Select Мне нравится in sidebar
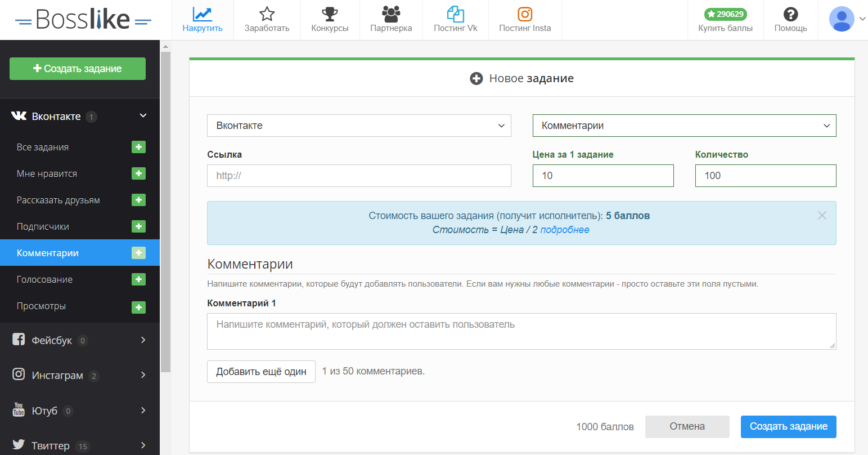Image resolution: width=868 pixels, height=455 pixels. (47, 173)
